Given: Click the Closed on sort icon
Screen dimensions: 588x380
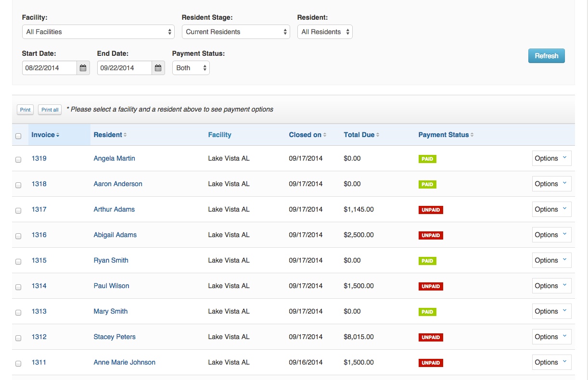Looking at the screenshot, I should 325,135.
